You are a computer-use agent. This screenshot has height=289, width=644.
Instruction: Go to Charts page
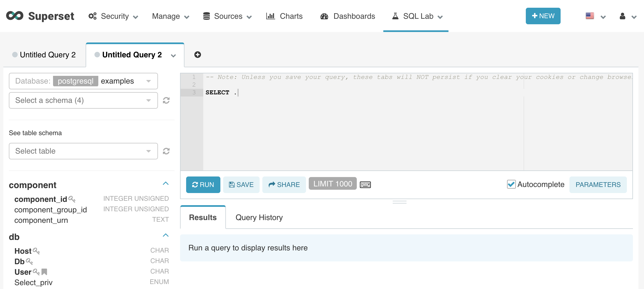(284, 16)
